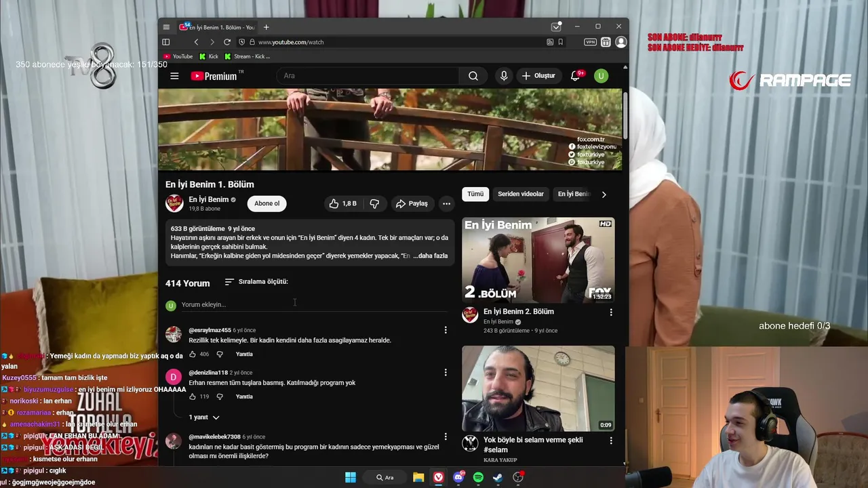
Task: Click the video player area
Action: [x=390, y=129]
